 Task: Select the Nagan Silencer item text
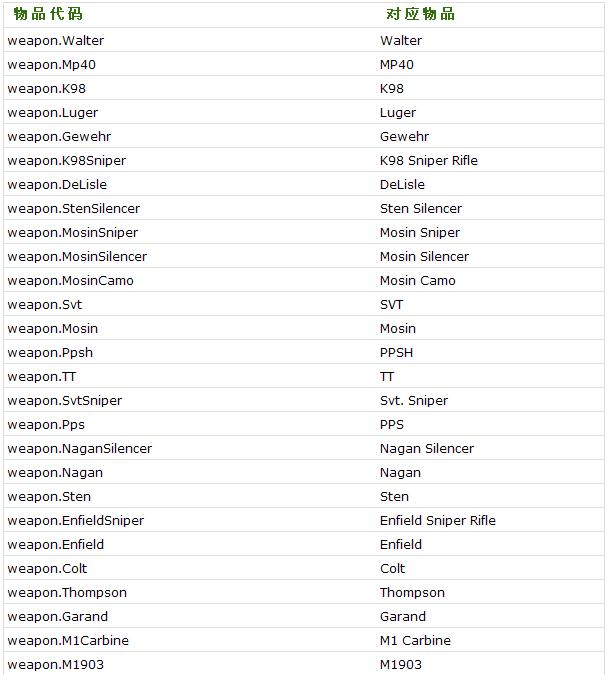click(427, 449)
